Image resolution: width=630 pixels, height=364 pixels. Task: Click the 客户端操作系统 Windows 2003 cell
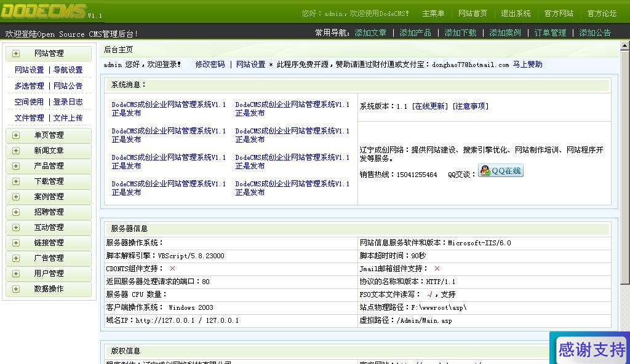click(231, 308)
